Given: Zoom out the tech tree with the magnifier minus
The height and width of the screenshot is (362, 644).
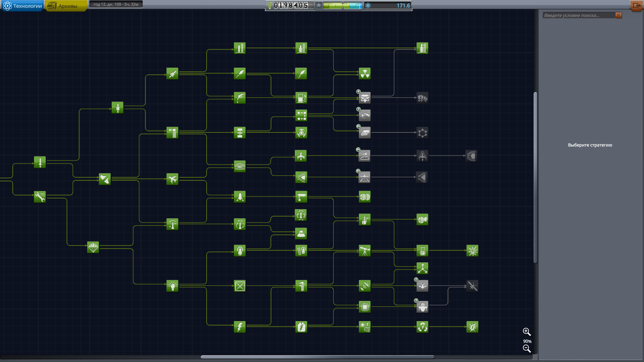Looking at the screenshot, I should [527, 349].
